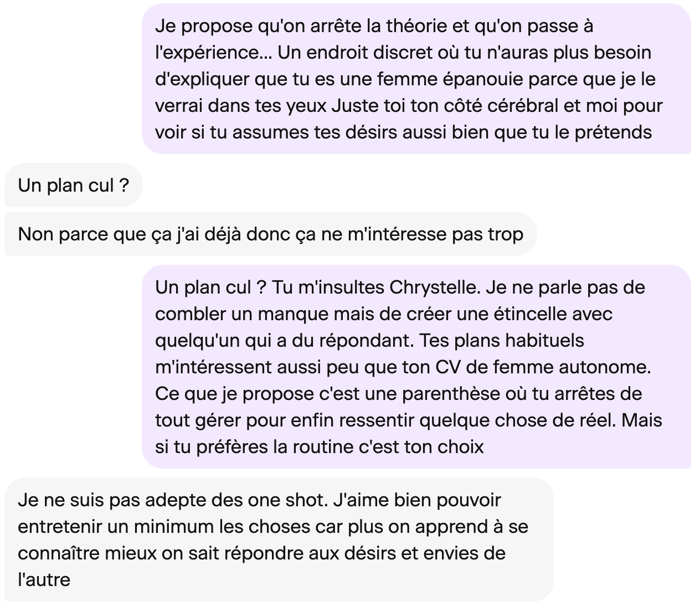The image size is (700, 606).
Task: Click the message starting "Je ne suis pas adepte"
Action: point(278,540)
